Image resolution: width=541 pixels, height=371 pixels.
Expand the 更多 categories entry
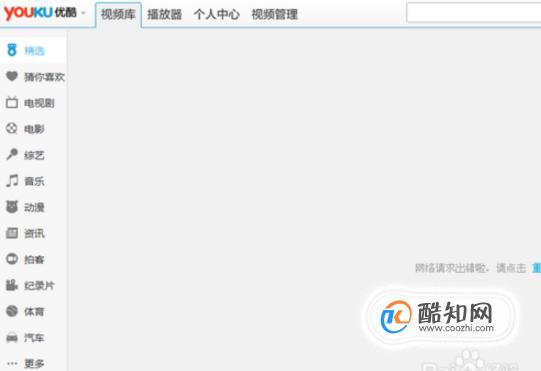coord(34,364)
